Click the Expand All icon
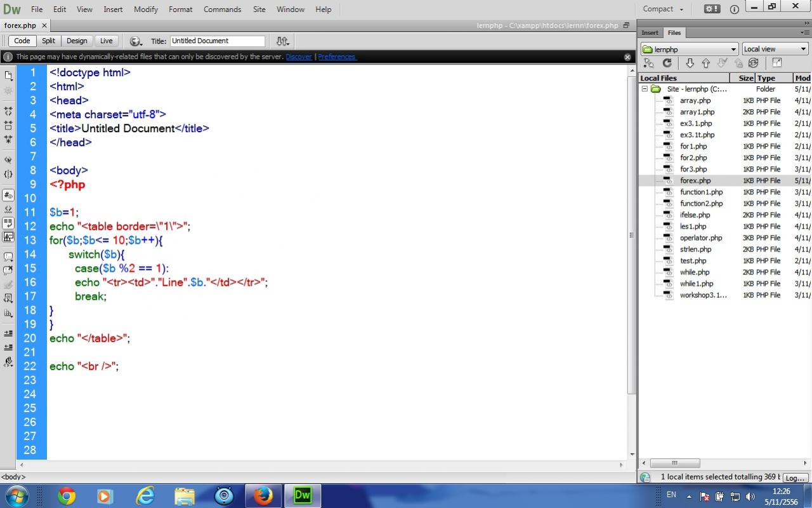The width and height of the screenshot is (812, 508). (8, 139)
